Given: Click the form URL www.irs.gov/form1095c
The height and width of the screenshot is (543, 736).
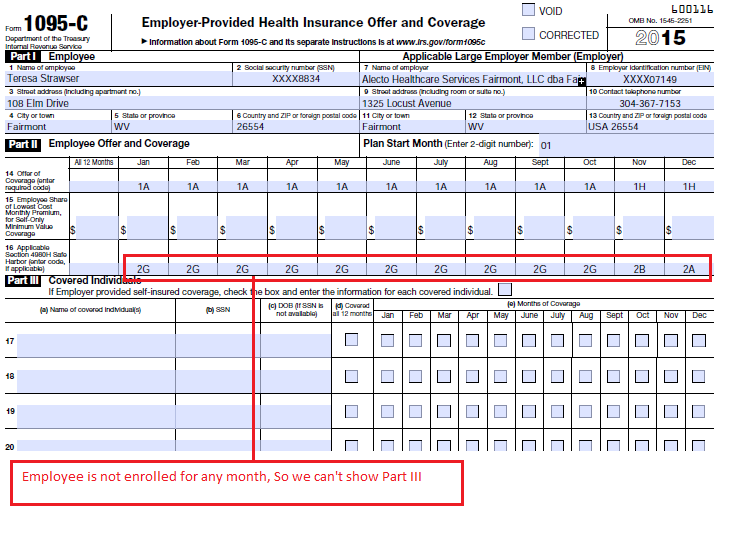Looking at the screenshot, I should click(440, 42).
